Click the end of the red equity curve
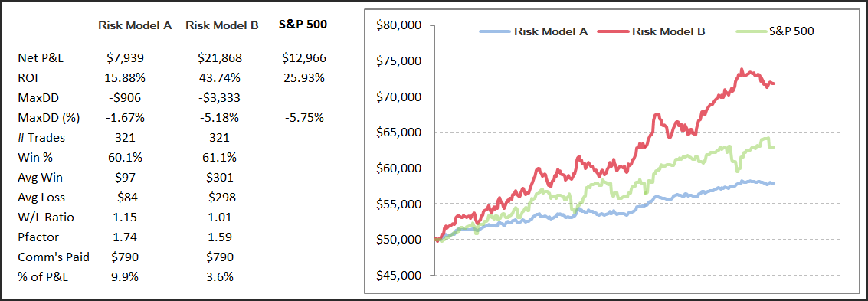868x301 pixels. tap(773, 84)
